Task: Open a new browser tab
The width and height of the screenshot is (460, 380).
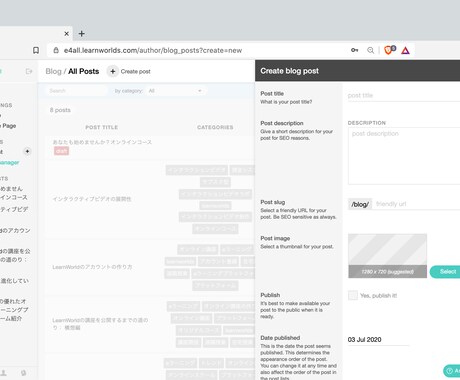Action: coord(82,34)
